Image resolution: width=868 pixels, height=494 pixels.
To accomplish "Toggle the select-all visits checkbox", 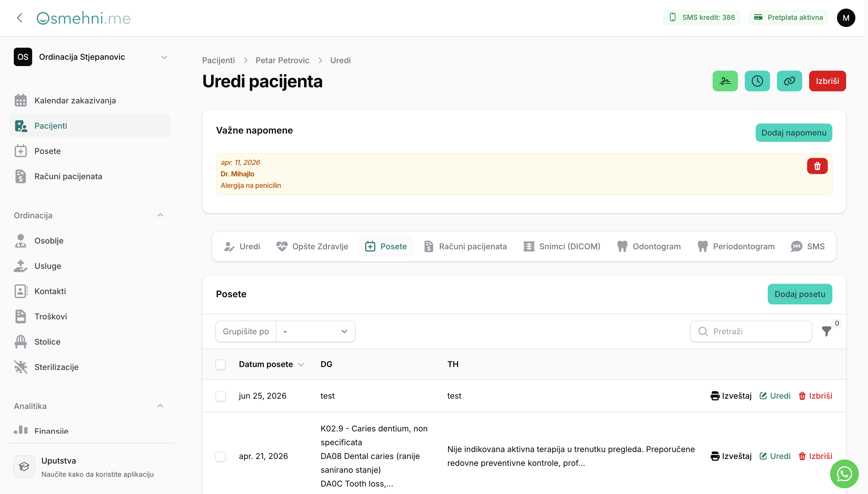I will coord(221,364).
